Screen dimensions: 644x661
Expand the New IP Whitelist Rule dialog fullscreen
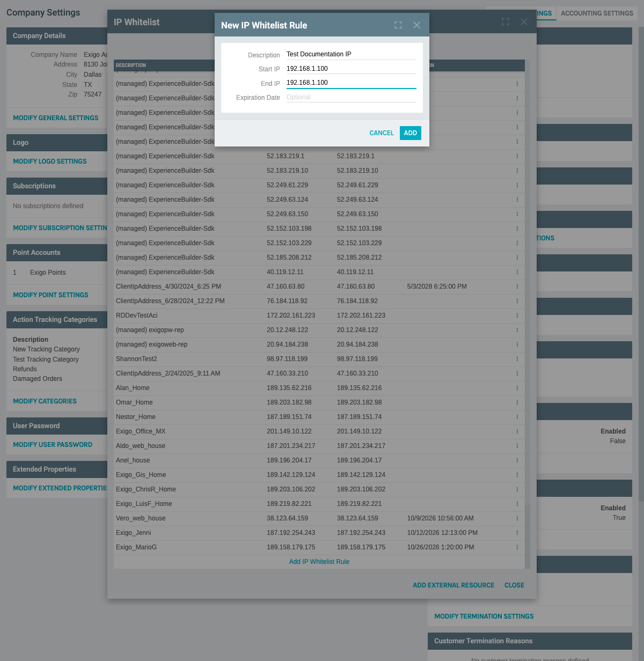398,25
